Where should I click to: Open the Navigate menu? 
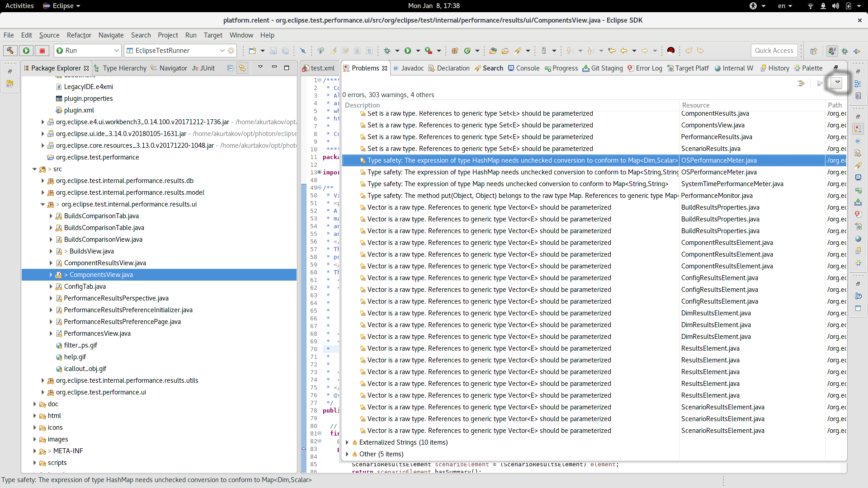click(111, 35)
